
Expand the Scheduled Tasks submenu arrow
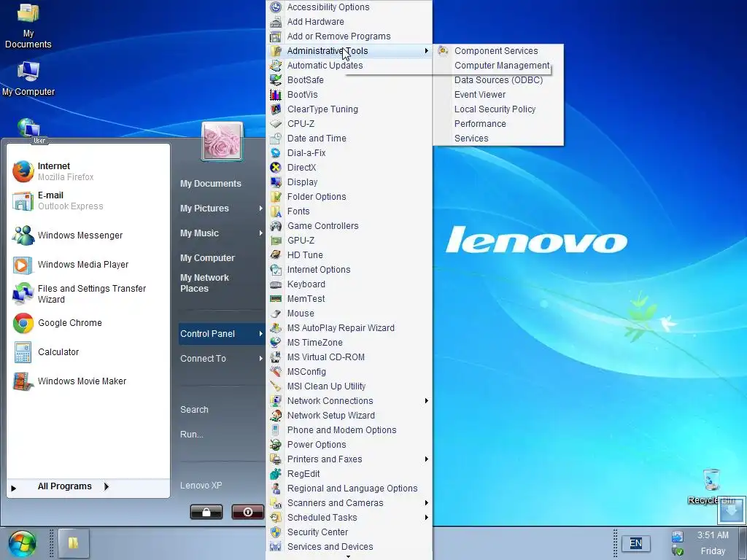[x=426, y=518]
